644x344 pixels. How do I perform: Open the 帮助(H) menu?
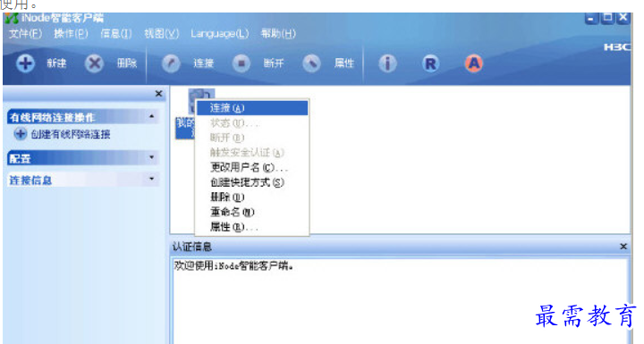[278, 34]
